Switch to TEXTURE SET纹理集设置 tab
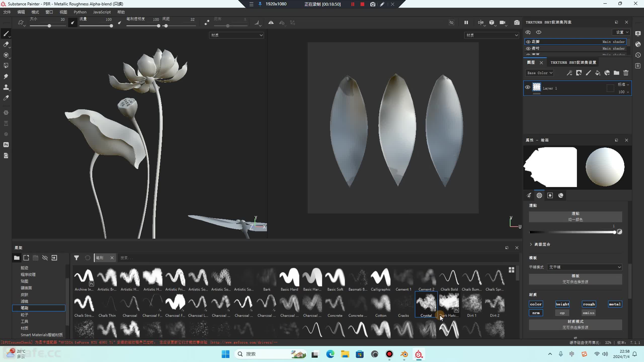The width and height of the screenshot is (644, 362). point(573,62)
